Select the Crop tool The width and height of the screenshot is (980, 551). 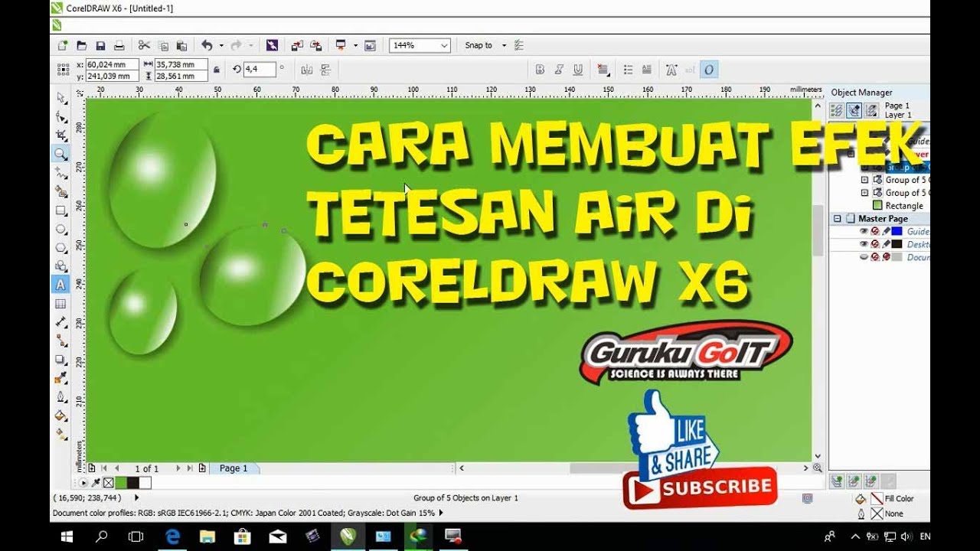point(60,135)
